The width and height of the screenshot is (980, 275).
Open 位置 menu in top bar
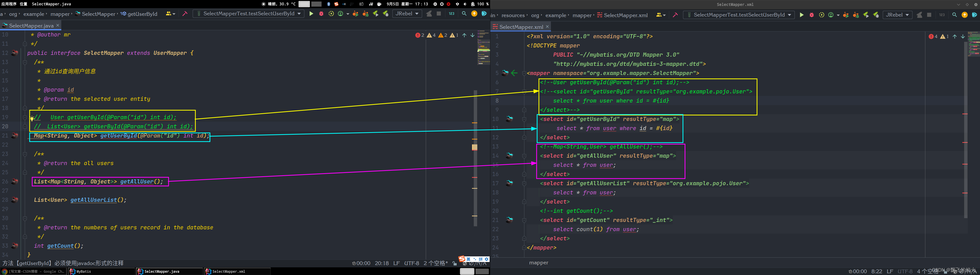(x=23, y=4)
